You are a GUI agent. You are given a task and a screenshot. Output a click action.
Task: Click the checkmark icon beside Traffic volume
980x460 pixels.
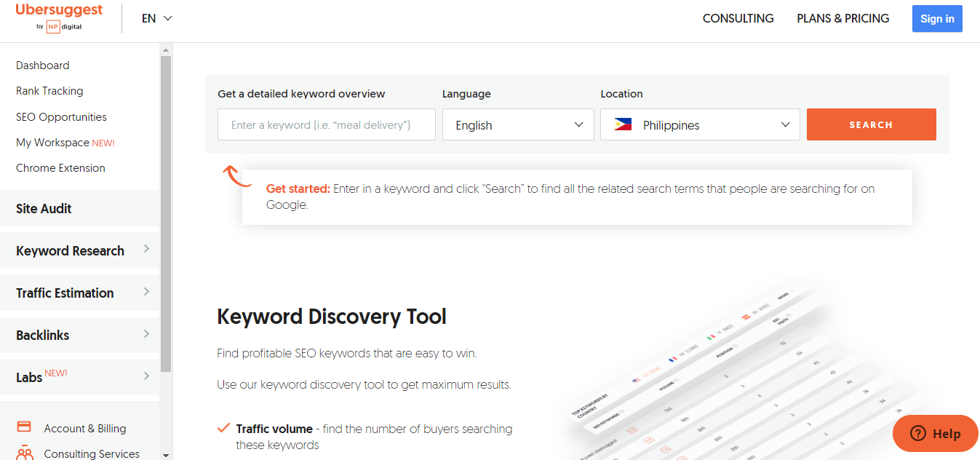(224, 428)
